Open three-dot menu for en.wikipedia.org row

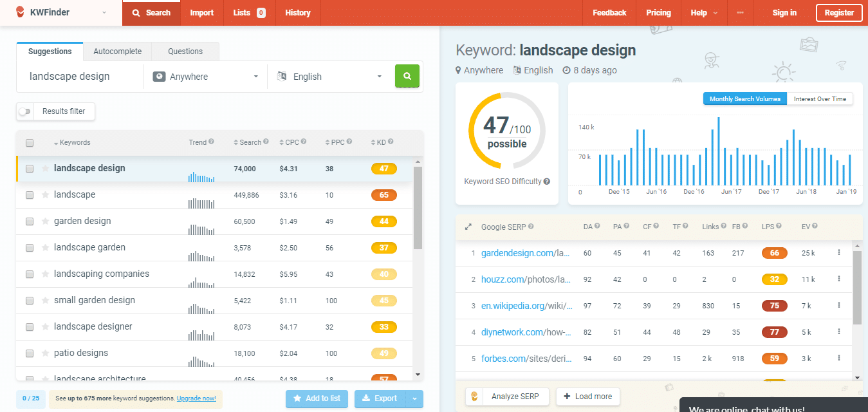[x=839, y=305]
